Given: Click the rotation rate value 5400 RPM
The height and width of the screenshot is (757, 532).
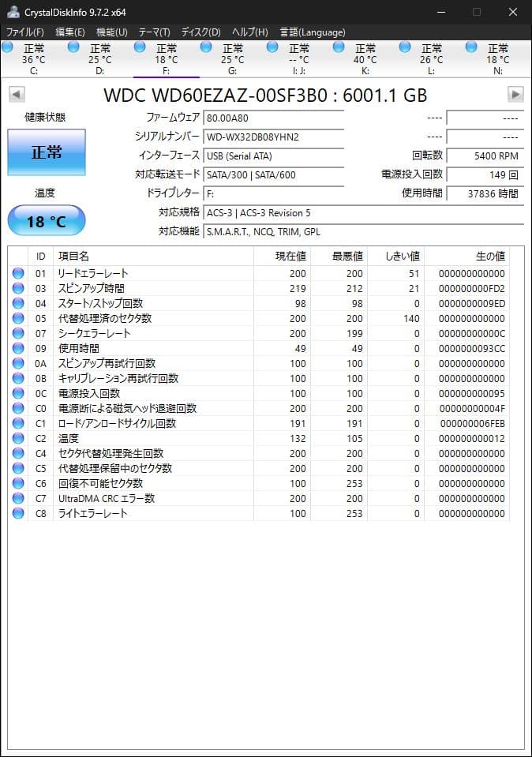Looking at the screenshot, I should [x=485, y=156].
